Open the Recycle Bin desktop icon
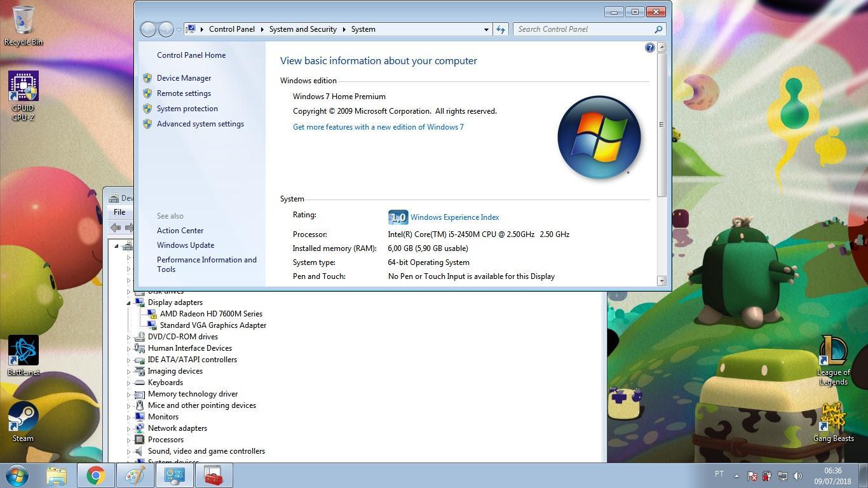The image size is (868, 488). pos(24,25)
